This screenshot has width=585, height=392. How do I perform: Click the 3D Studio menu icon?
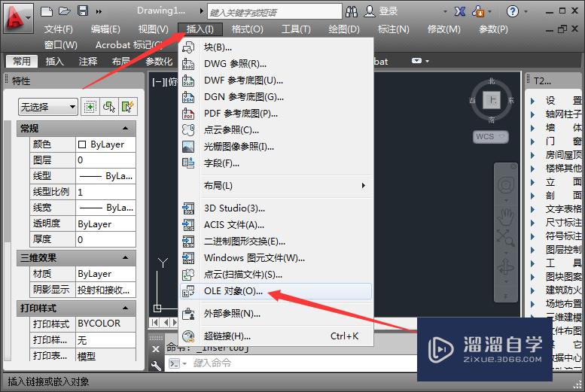point(188,208)
